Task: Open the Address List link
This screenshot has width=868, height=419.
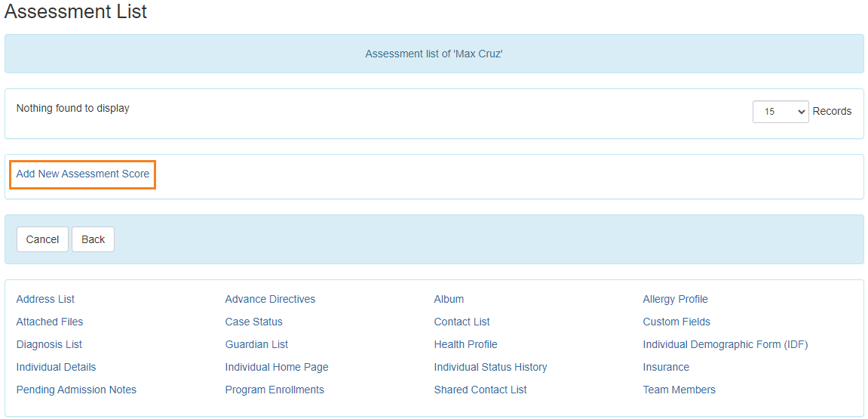Action: coord(45,299)
